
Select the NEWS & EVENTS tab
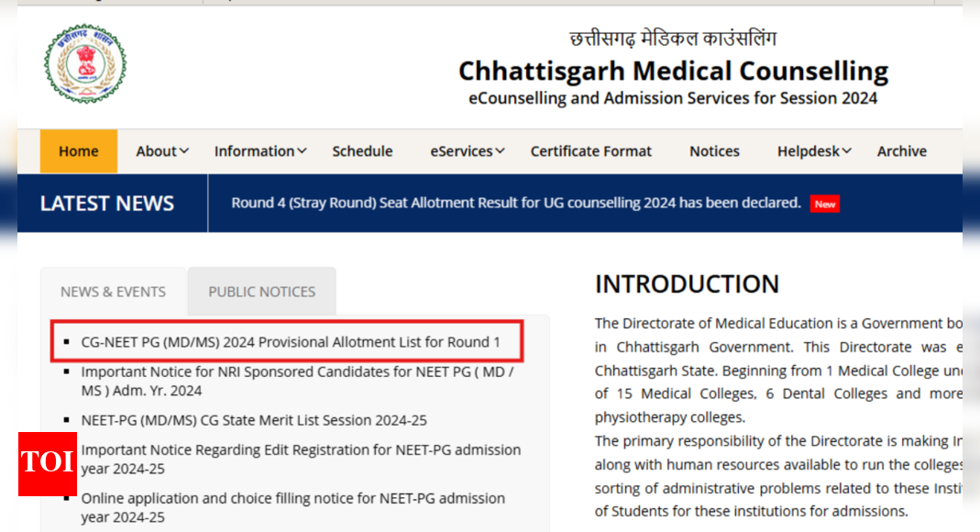click(x=113, y=291)
